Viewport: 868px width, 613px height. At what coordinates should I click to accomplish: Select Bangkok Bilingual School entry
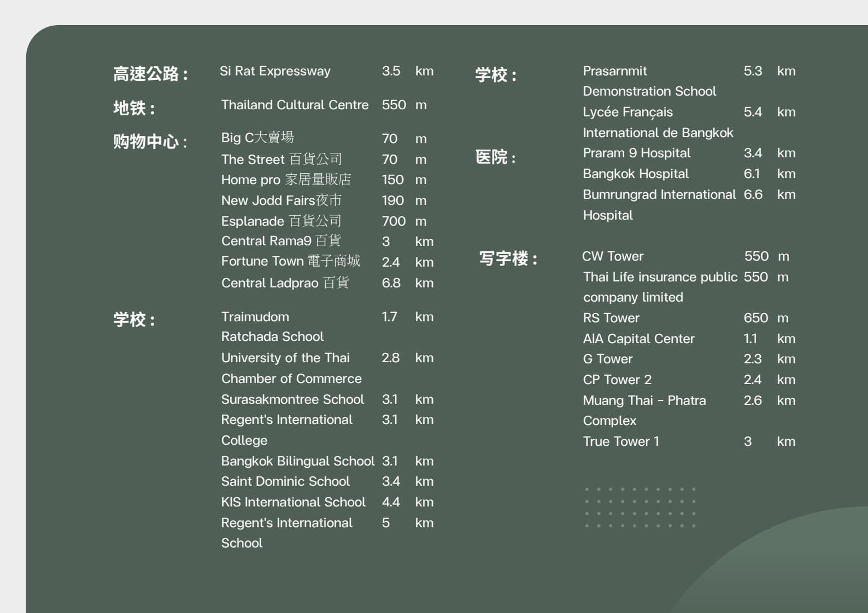point(298,461)
